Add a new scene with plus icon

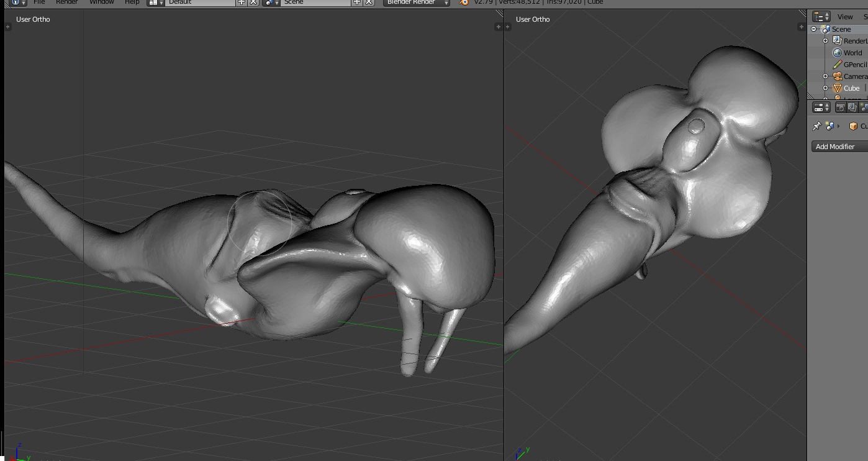[x=357, y=2]
